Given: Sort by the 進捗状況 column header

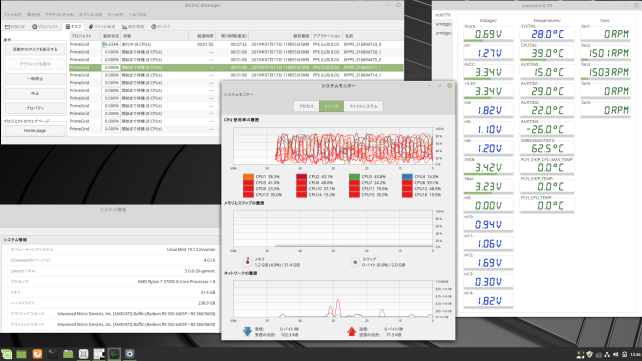Looking at the screenshot, I should [111, 36].
